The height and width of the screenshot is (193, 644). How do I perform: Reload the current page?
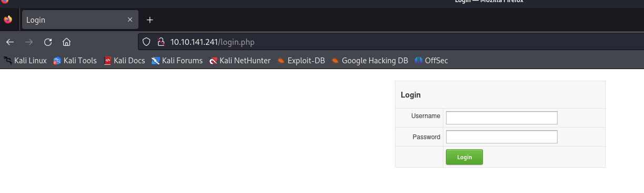tap(48, 42)
